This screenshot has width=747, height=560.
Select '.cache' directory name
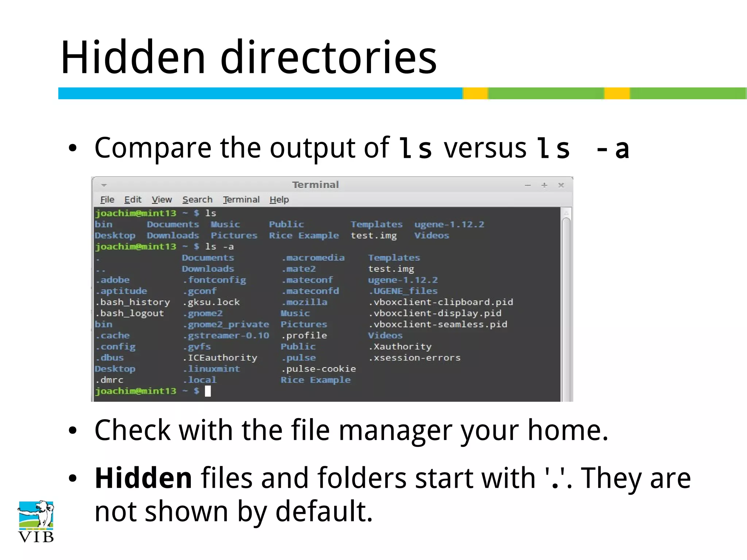point(112,335)
